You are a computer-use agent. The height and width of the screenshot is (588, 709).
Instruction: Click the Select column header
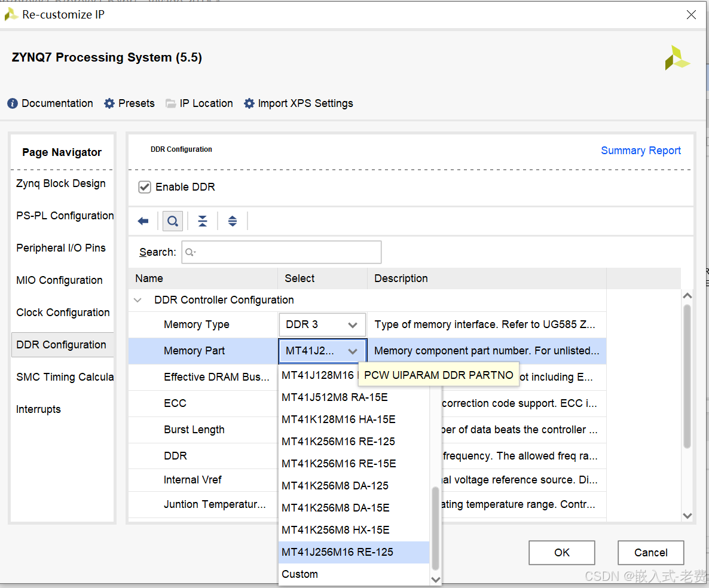point(322,278)
